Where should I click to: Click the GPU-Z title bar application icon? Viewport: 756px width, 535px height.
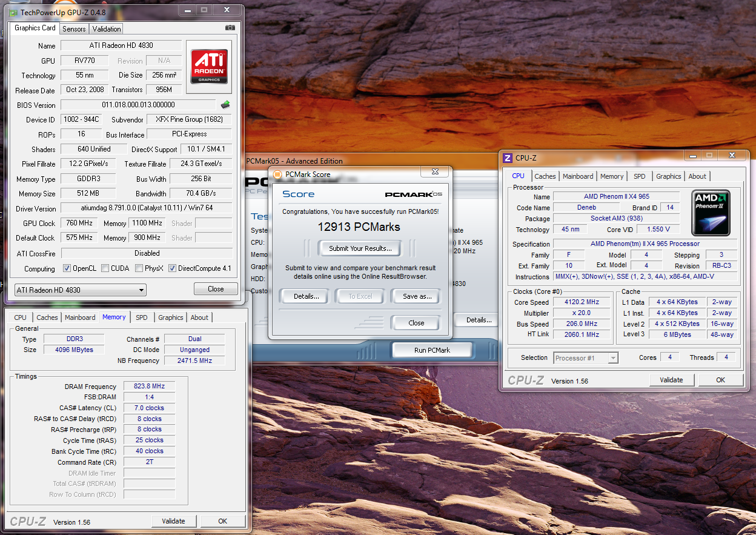tap(13, 12)
